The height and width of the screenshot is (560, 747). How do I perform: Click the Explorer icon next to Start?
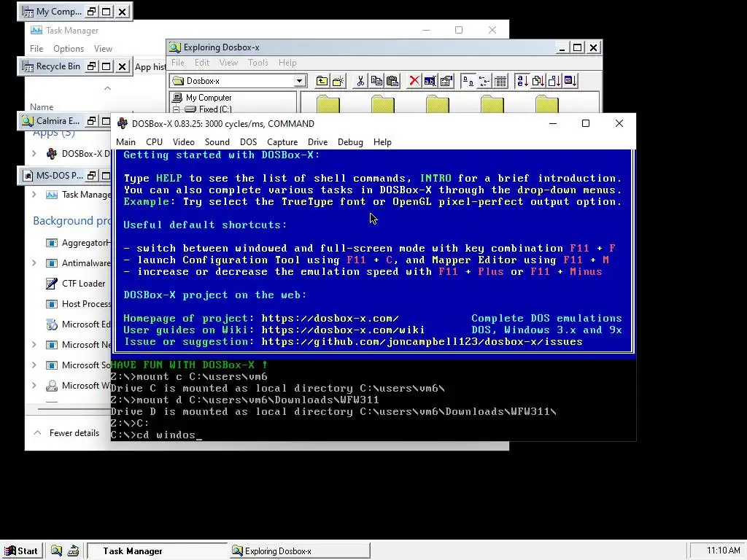click(56, 551)
